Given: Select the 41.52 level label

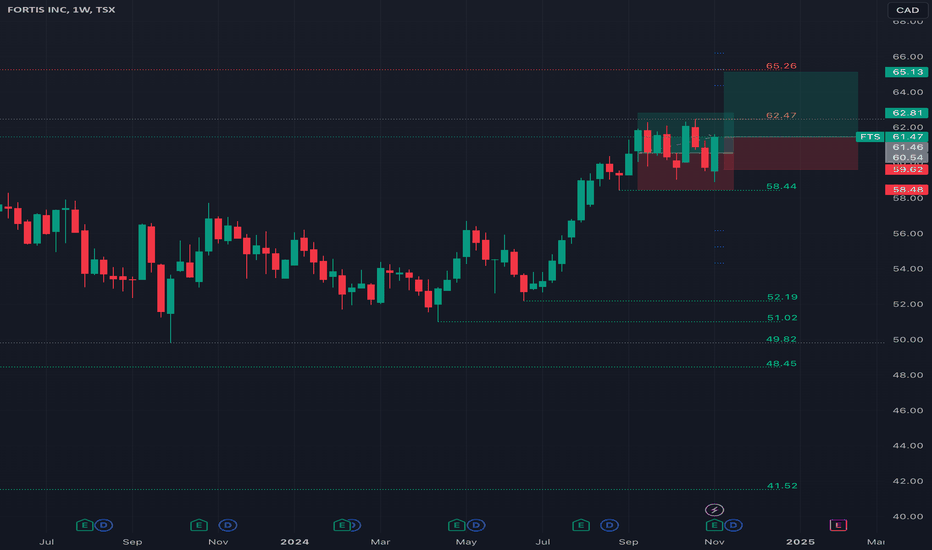Looking at the screenshot, I should click(782, 486).
